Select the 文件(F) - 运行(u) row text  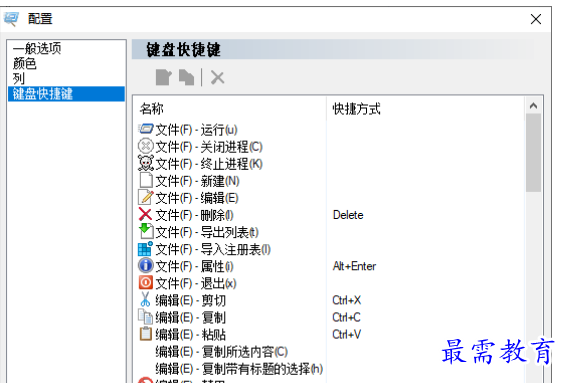tap(196, 130)
